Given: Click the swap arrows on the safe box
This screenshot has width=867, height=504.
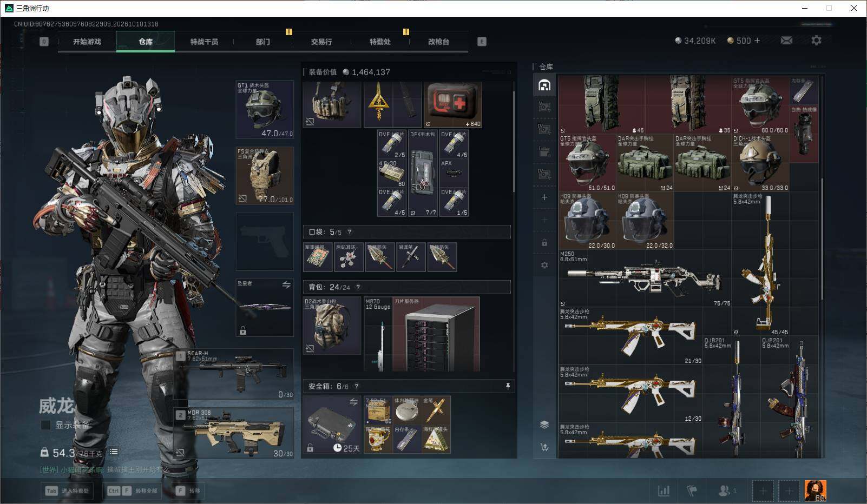Looking at the screenshot, I should [x=353, y=402].
